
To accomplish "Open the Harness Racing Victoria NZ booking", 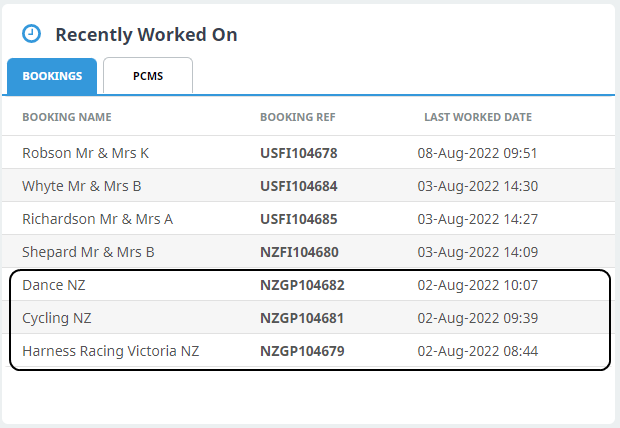I will click(111, 351).
